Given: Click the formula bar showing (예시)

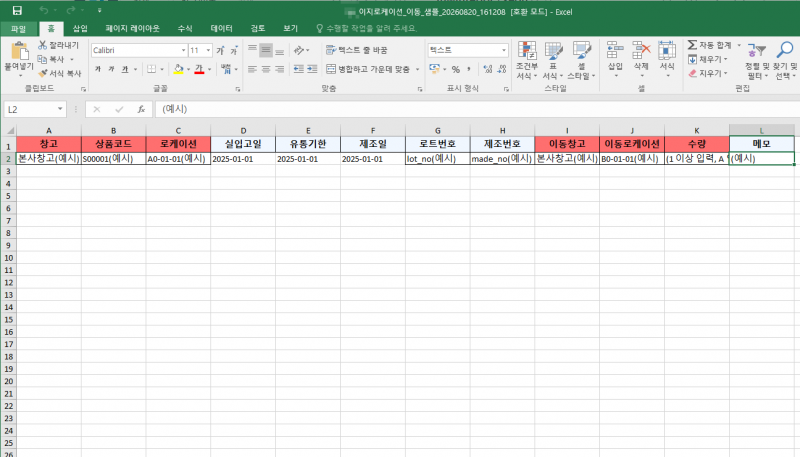Looking at the screenshot, I should [478, 109].
